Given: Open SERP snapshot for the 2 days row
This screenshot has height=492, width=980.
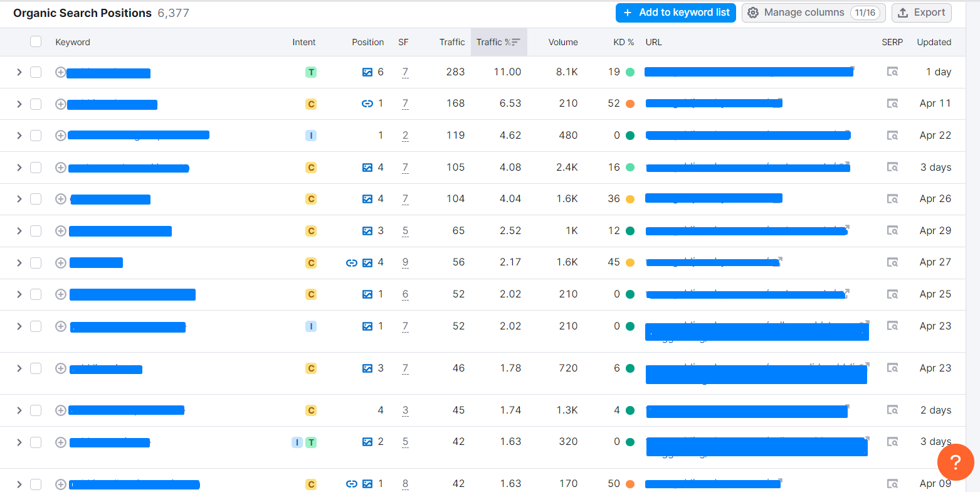Looking at the screenshot, I should (892, 410).
